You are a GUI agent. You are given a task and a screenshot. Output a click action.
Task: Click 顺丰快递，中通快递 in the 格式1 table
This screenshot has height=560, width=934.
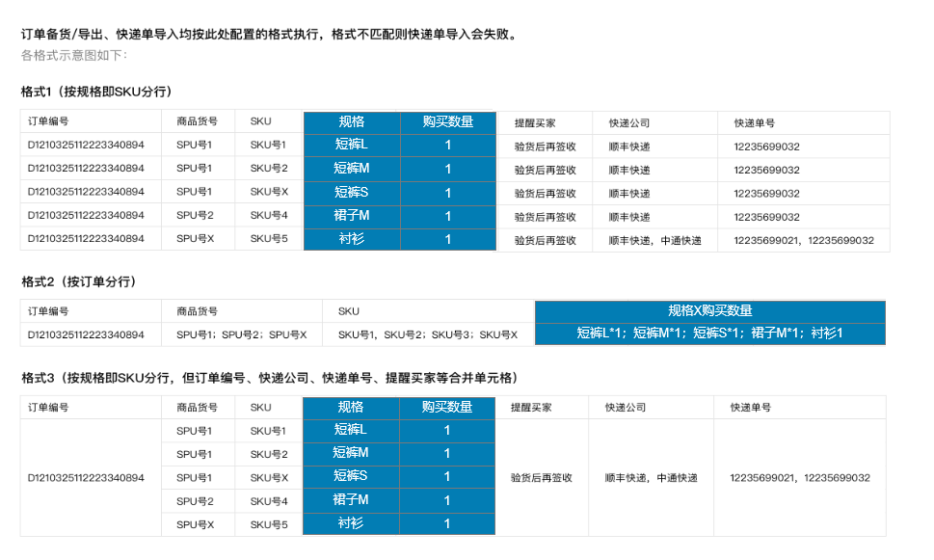pyautogui.click(x=654, y=240)
